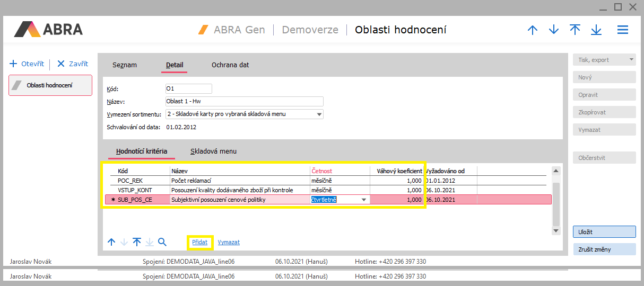Click the Přidat link
Viewport: 644px width, 286px height.
199,243
